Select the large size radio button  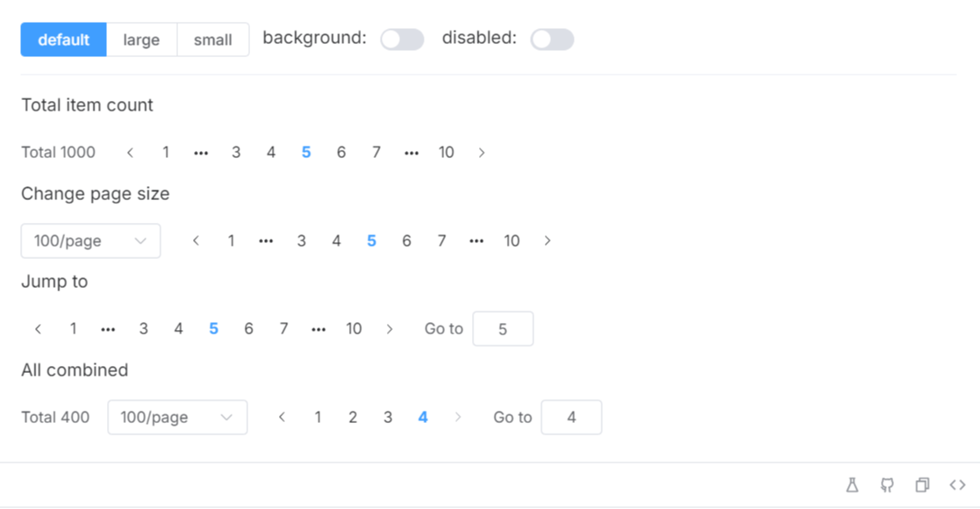pos(141,39)
